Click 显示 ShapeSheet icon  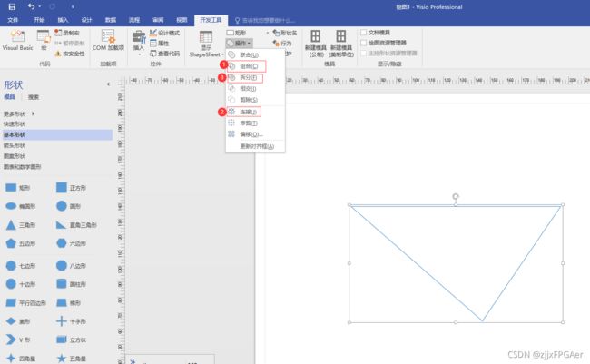tap(206, 38)
